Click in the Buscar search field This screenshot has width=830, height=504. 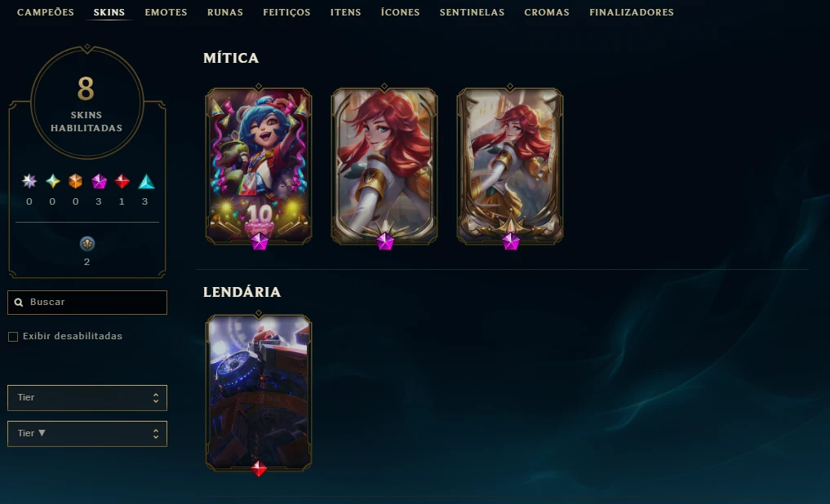click(x=87, y=302)
